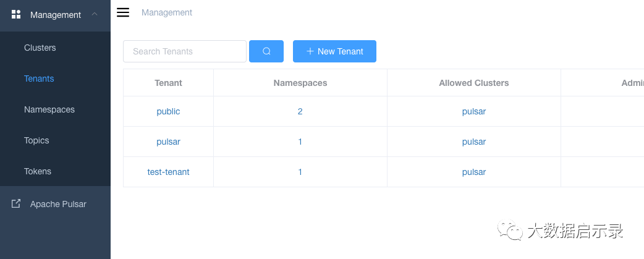The width and height of the screenshot is (644, 259).
Task: Click the magnifier search button
Action: (266, 51)
